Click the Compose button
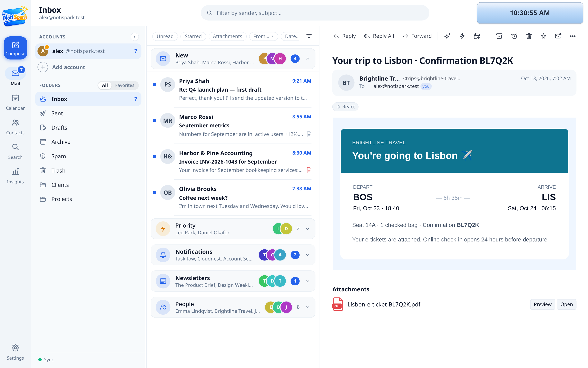This screenshot has width=588, height=368. pyautogui.click(x=15, y=48)
